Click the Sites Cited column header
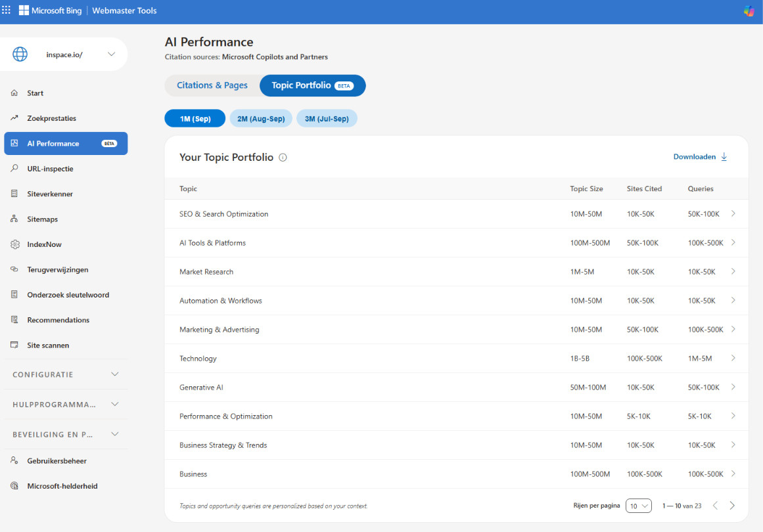This screenshot has width=763, height=532. pyautogui.click(x=644, y=188)
